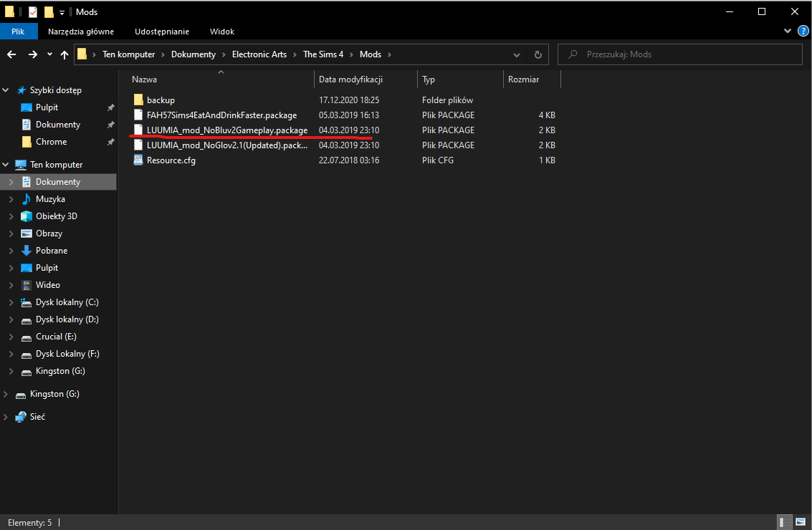Click the Mods folder icon in address bar
Image resolution: width=812 pixels, height=530 pixels.
coord(82,54)
